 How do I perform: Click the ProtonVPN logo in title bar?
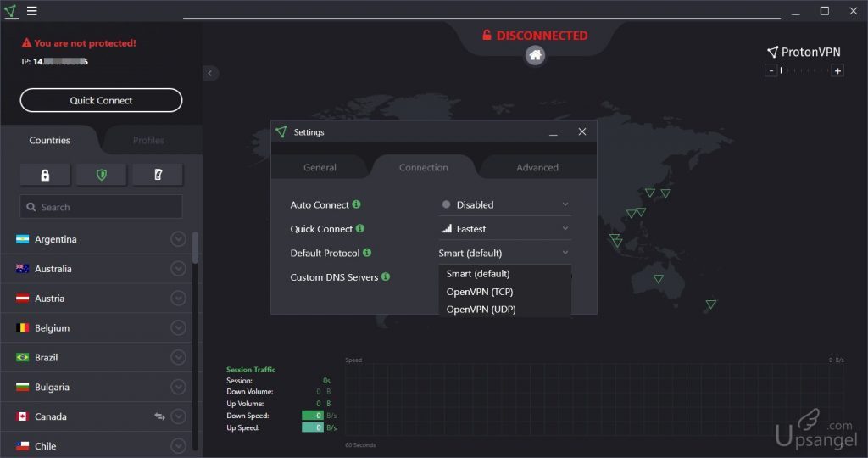click(10, 11)
